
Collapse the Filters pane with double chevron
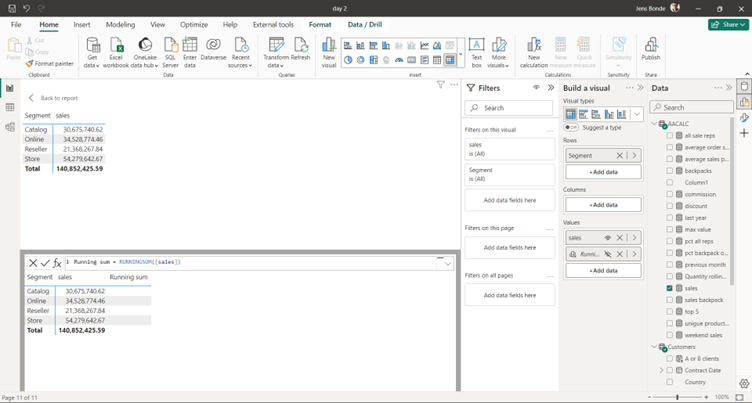(x=551, y=88)
